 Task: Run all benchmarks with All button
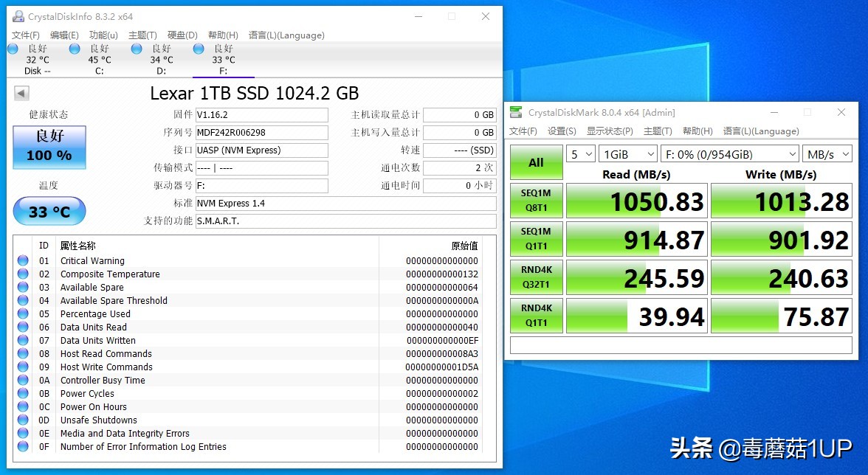536,163
